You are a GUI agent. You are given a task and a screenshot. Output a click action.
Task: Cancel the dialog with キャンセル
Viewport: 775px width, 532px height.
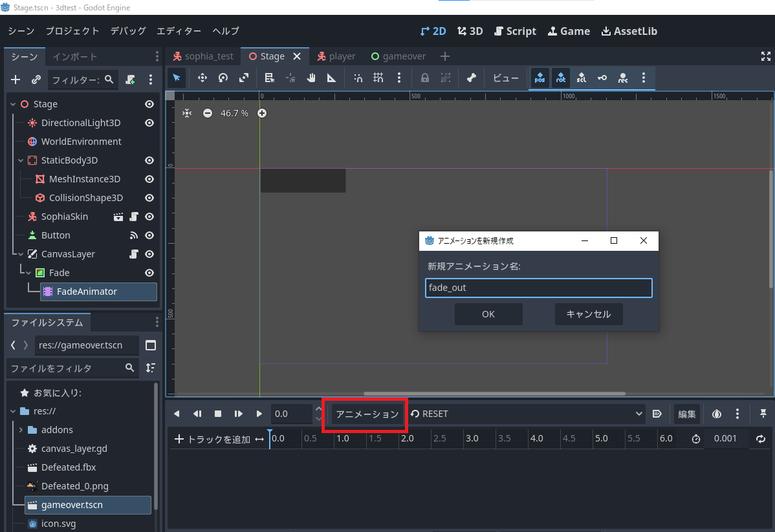[589, 314]
